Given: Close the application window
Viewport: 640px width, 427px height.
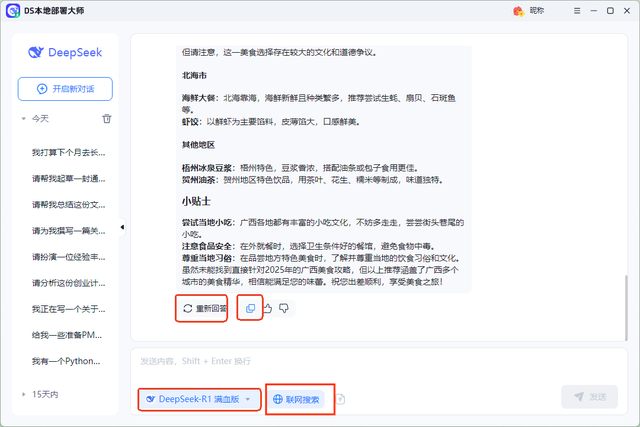Looking at the screenshot, I should (627, 11).
